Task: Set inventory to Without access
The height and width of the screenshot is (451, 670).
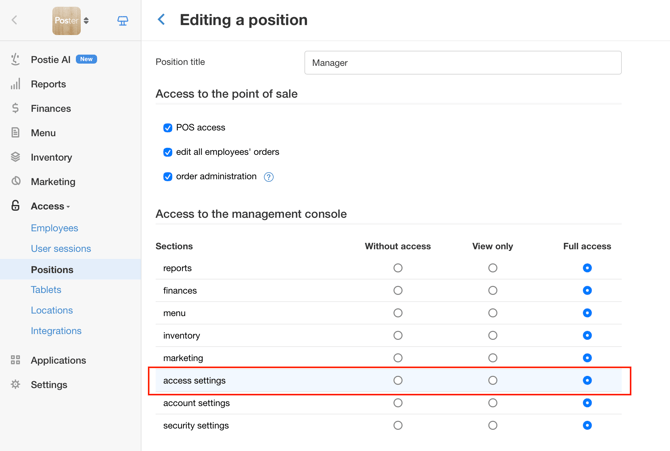Action: tap(398, 336)
